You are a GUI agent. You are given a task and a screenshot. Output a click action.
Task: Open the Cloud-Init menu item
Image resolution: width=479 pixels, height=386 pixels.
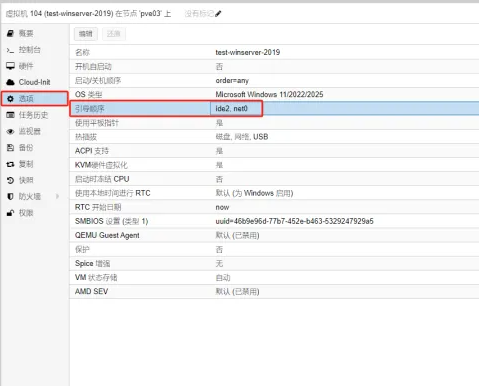pos(34,82)
